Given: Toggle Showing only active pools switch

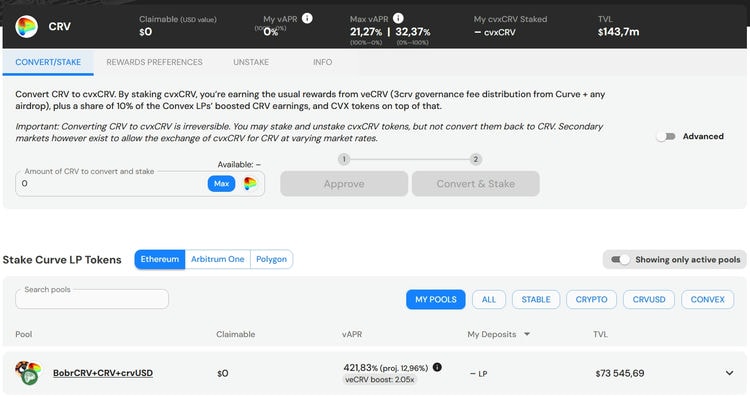Looking at the screenshot, I should [620, 259].
